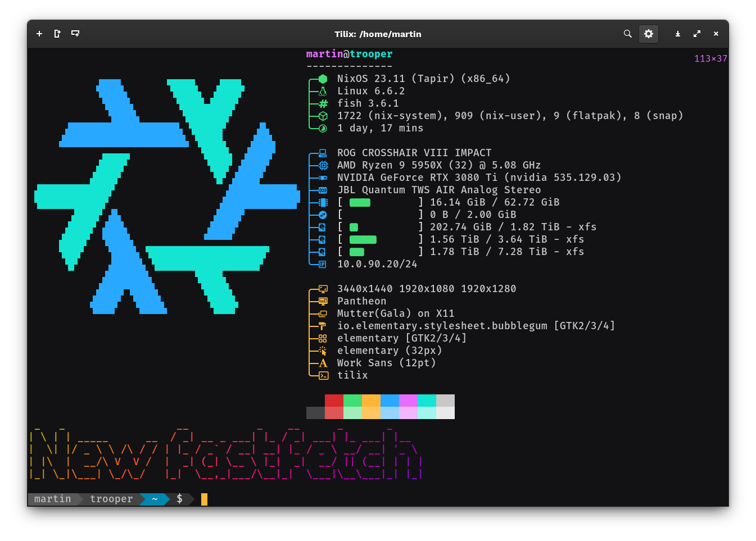Click the add terminal down icon
Screen dimensions: 756x541
pyautogui.click(x=75, y=34)
